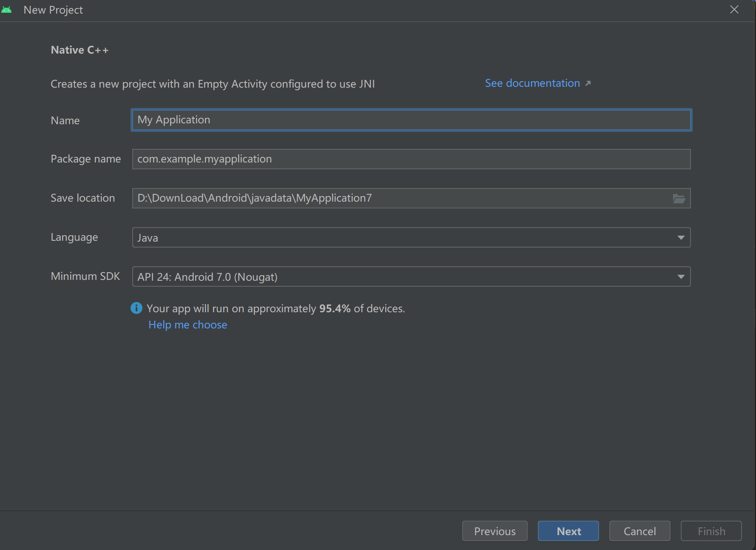Click the Finish button

[x=711, y=531]
